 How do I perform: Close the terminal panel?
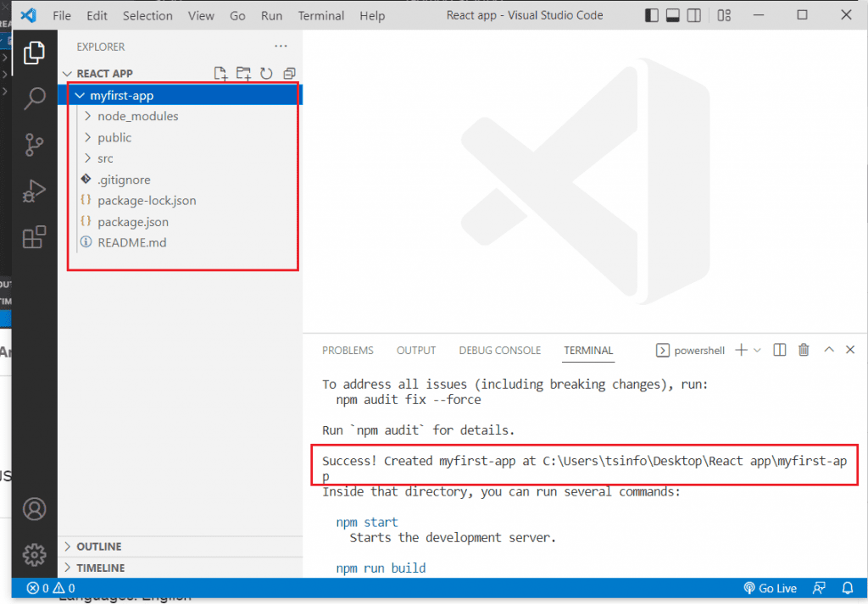pyautogui.click(x=850, y=350)
